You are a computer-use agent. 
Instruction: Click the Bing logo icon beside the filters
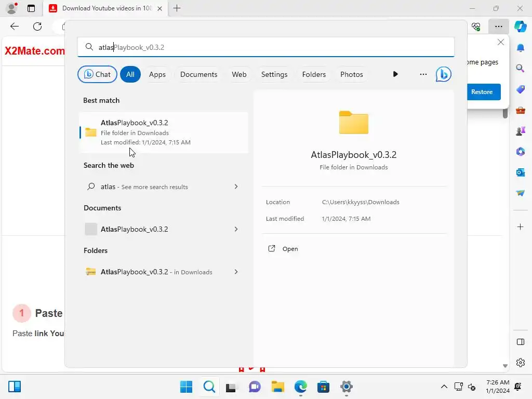[443, 74]
